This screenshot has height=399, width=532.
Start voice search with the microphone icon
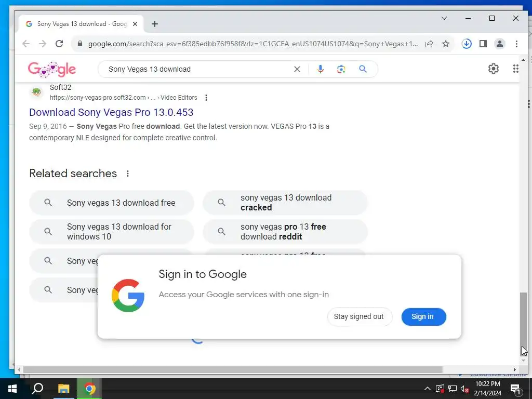click(x=320, y=69)
